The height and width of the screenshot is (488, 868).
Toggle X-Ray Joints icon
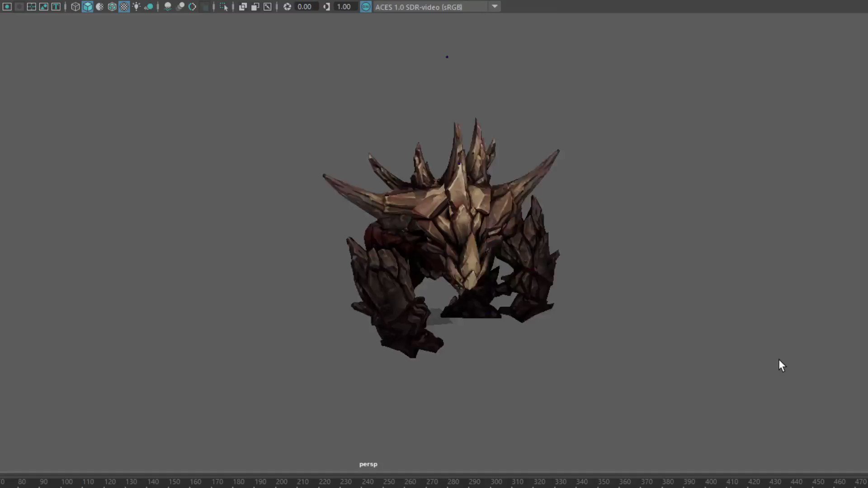coord(267,7)
